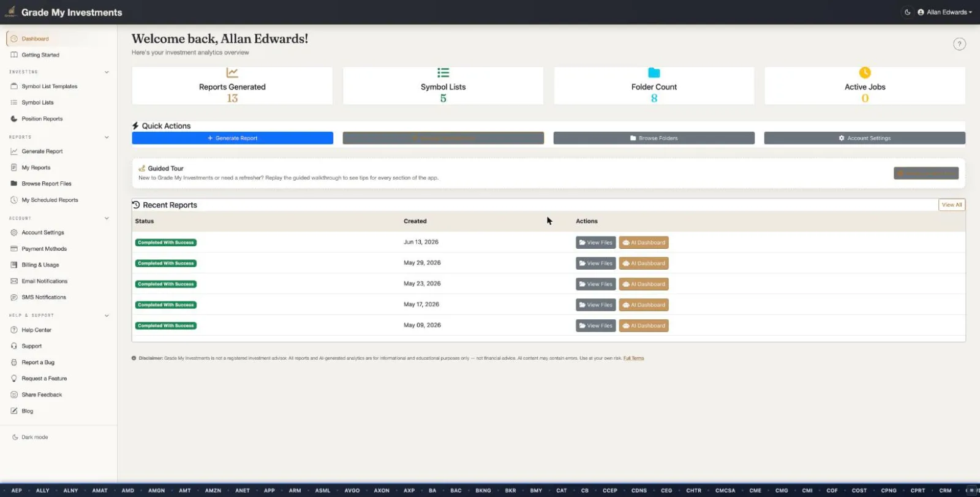
Task: Click AMZN in the ticker bar
Action: point(213,491)
